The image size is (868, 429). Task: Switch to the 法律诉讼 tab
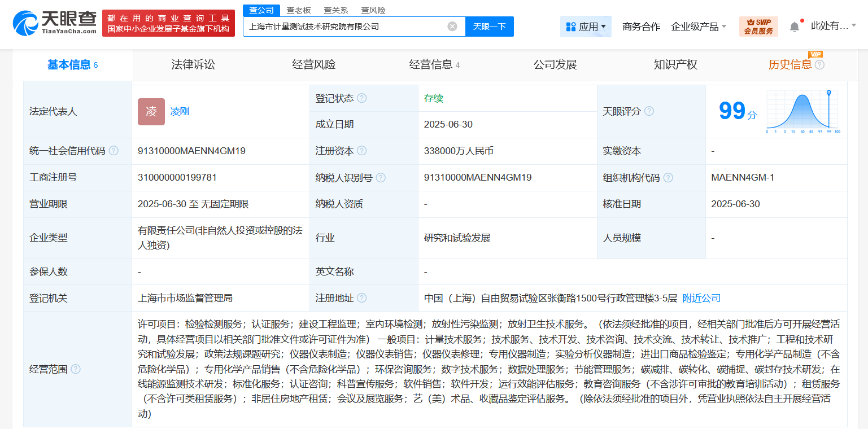[x=193, y=65]
